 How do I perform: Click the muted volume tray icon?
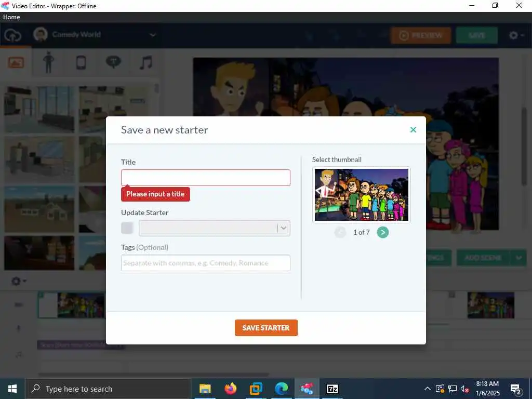coord(464,389)
